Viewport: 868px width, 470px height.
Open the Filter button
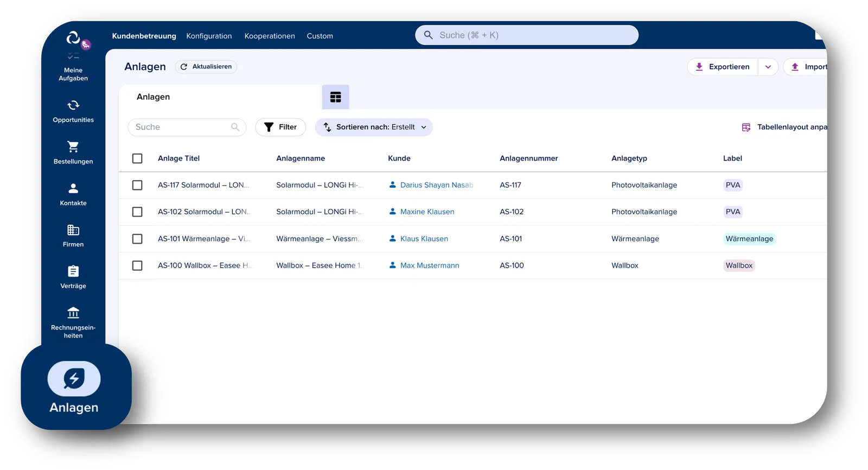(280, 127)
